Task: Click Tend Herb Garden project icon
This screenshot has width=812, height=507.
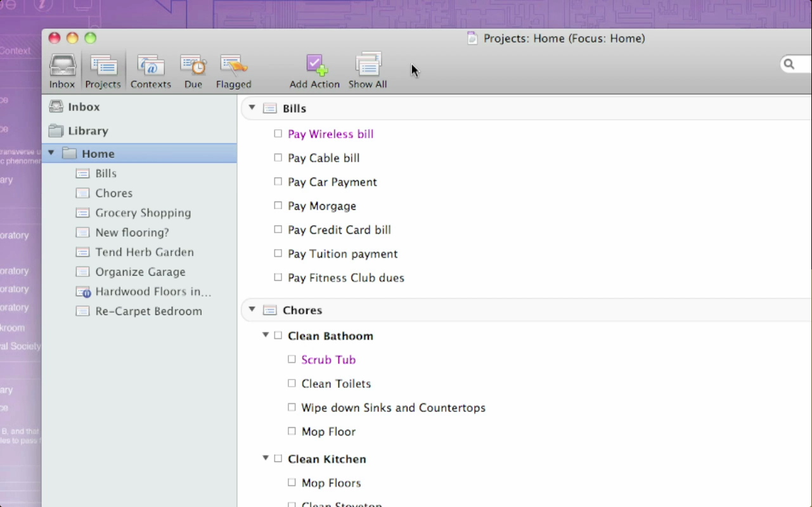Action: (x=82, y=252)
